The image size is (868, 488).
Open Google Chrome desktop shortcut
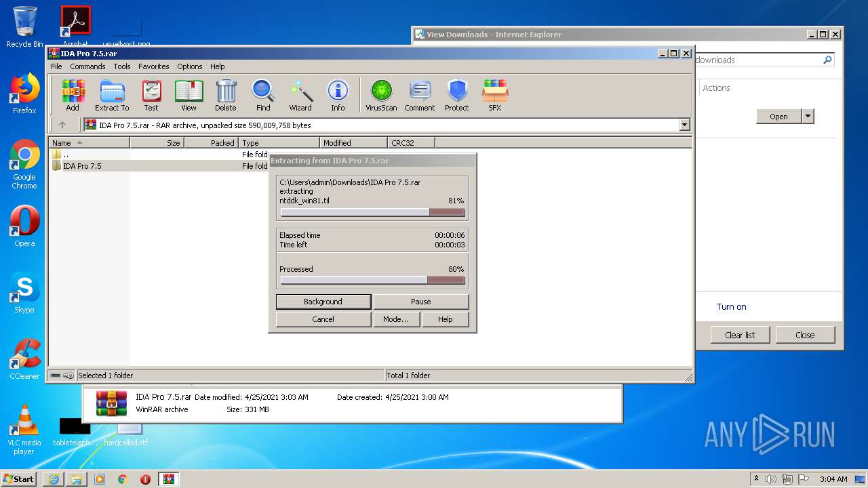pyautogui.click(x=24, y=165)
